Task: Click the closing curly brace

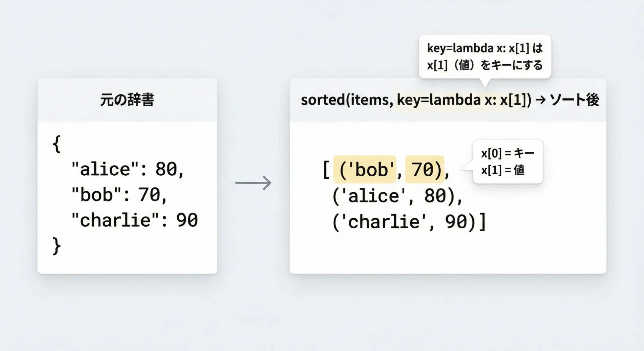Action: 56,246
